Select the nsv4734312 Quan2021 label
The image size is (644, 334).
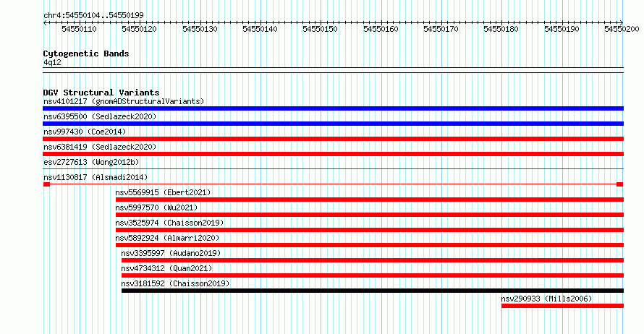166,268
